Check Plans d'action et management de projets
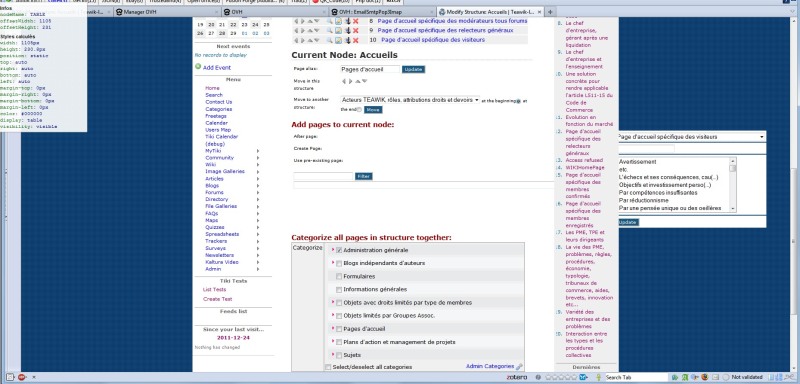 (339, 342)
